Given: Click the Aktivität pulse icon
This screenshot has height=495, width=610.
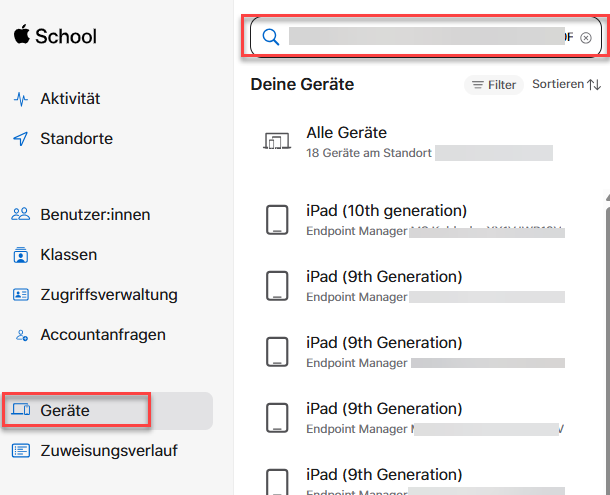Looking at the screenshot, I should tap(21, 99).
